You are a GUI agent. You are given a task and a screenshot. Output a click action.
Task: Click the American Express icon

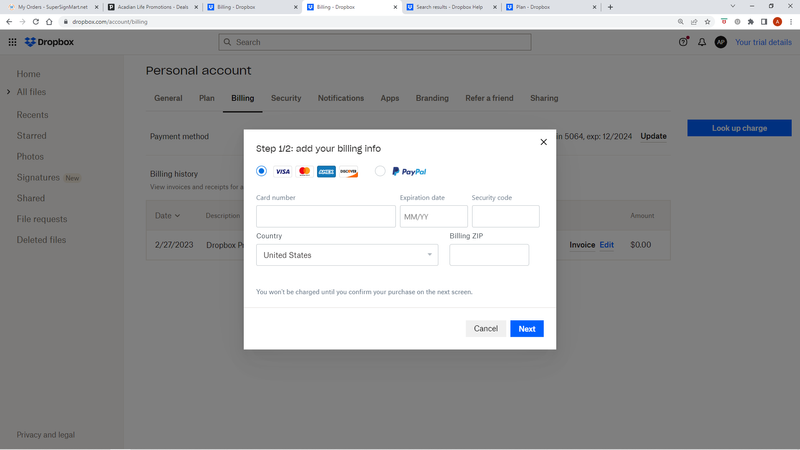[326, 171]
